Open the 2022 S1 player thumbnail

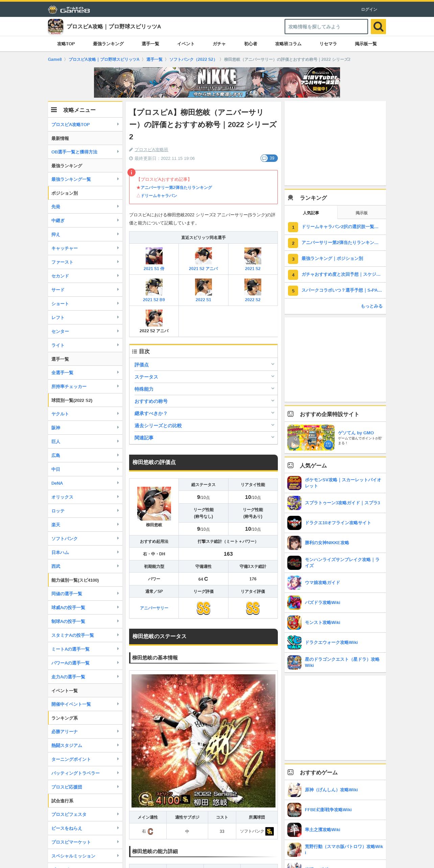203,287
